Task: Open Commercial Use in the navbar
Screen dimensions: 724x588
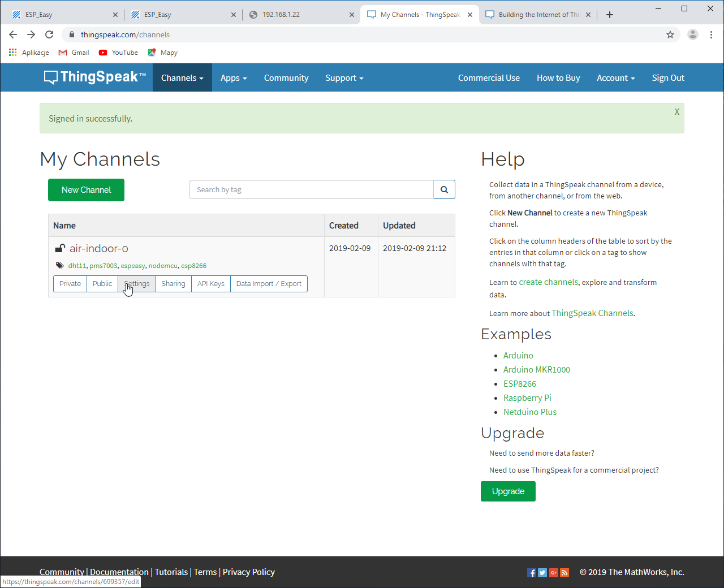Action: pos(489,77)
